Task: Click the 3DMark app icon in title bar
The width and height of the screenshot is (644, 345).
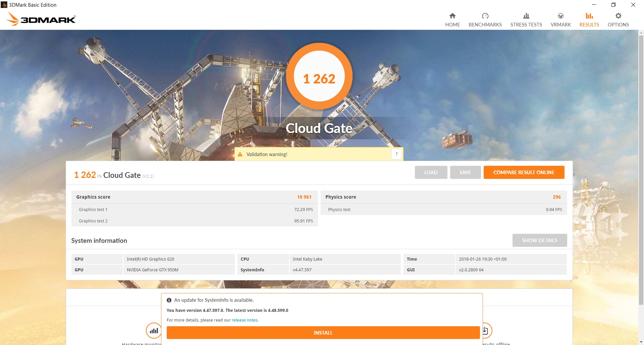Action: [4, 5]
